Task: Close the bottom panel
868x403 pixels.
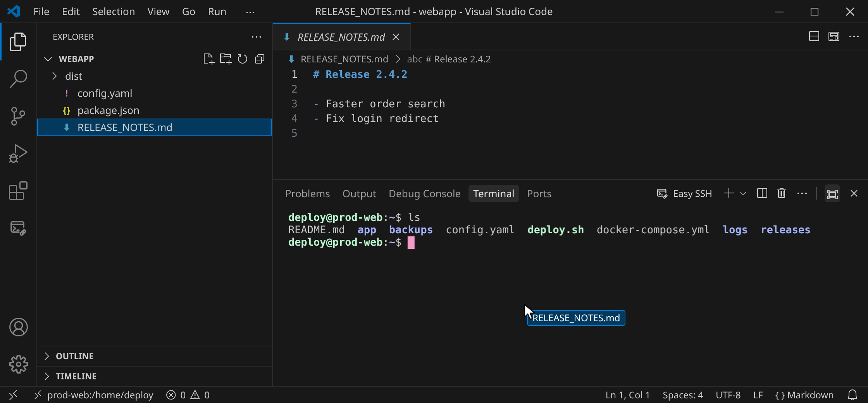Action: tap(854, 193)
